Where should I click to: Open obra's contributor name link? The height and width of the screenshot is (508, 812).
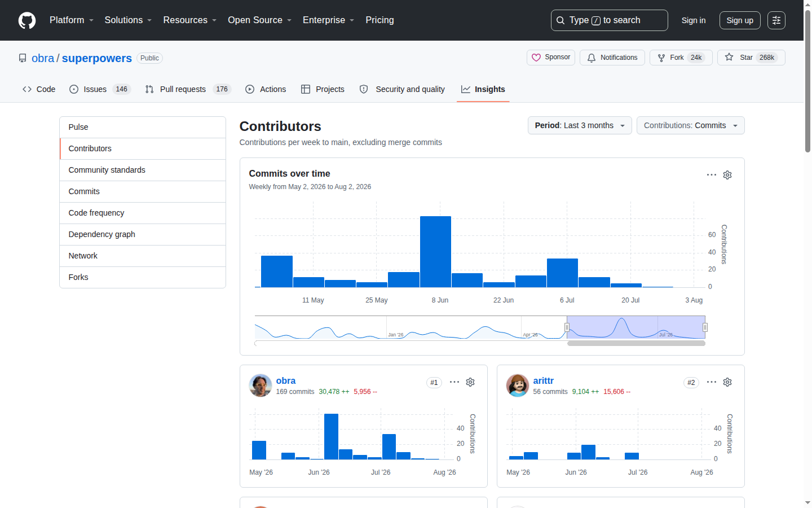pyautogui.click(x=286, y=381)
